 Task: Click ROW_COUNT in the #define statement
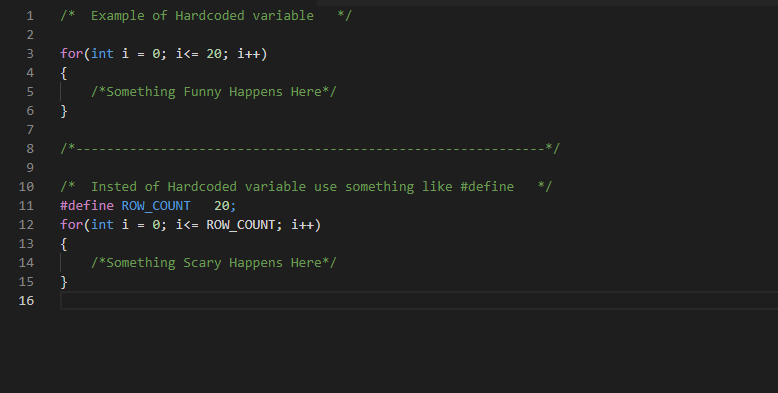156,205
